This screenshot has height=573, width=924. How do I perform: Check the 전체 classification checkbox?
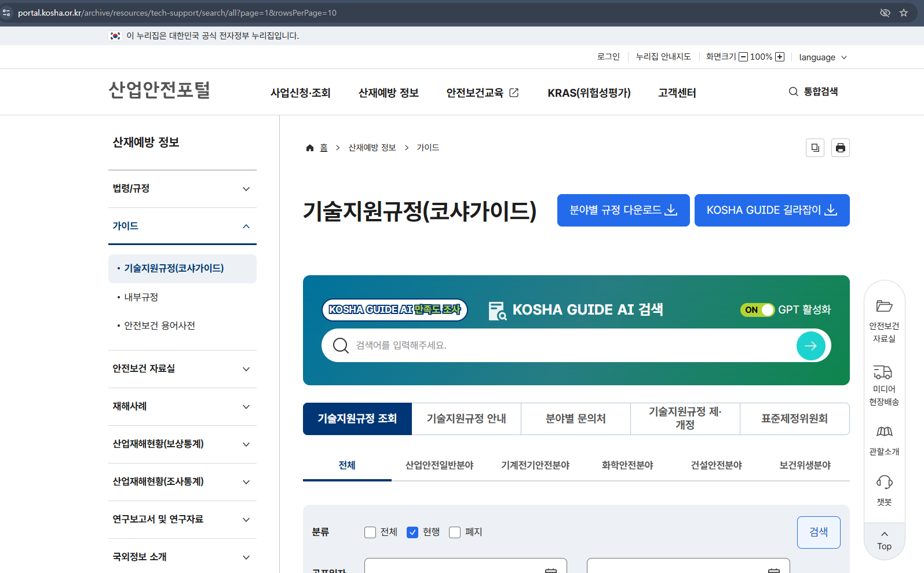coord(370,532)
